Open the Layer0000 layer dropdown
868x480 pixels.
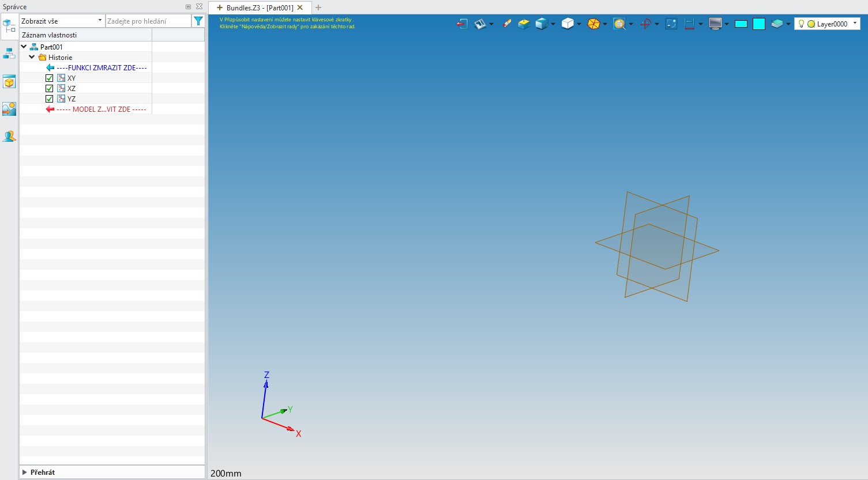[828, 24]
